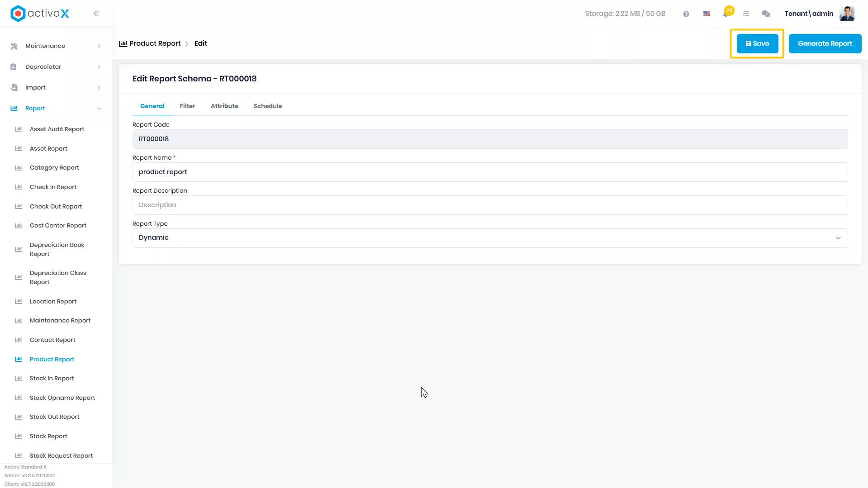Image resolution: width=868 pixels, height=488 pixels.
Task: Switch to the Schedule tab
Action: point(268,106)
